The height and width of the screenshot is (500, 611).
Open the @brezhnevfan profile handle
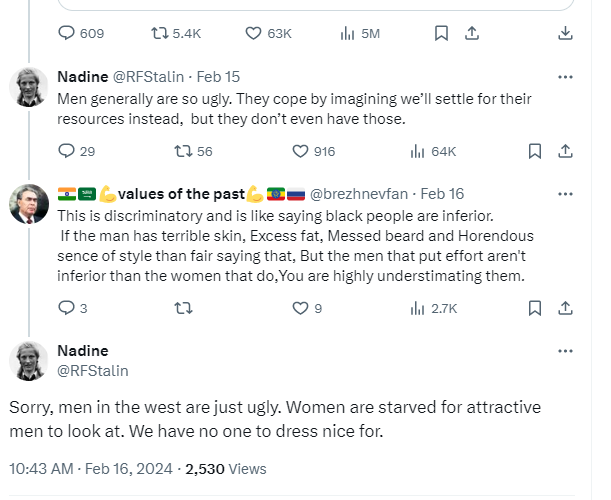point(362,194)
